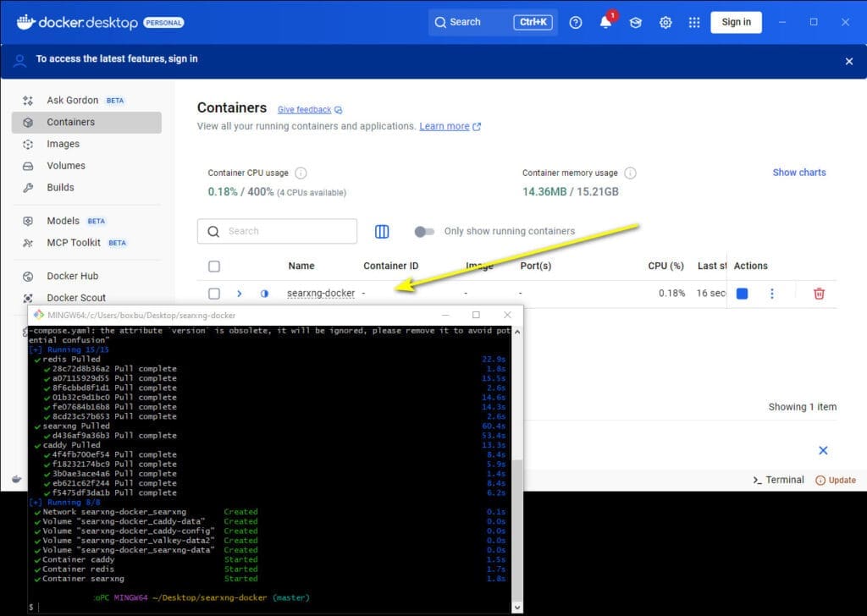
Task: Click the containers Search input field
Action: (x=277, y=231)
